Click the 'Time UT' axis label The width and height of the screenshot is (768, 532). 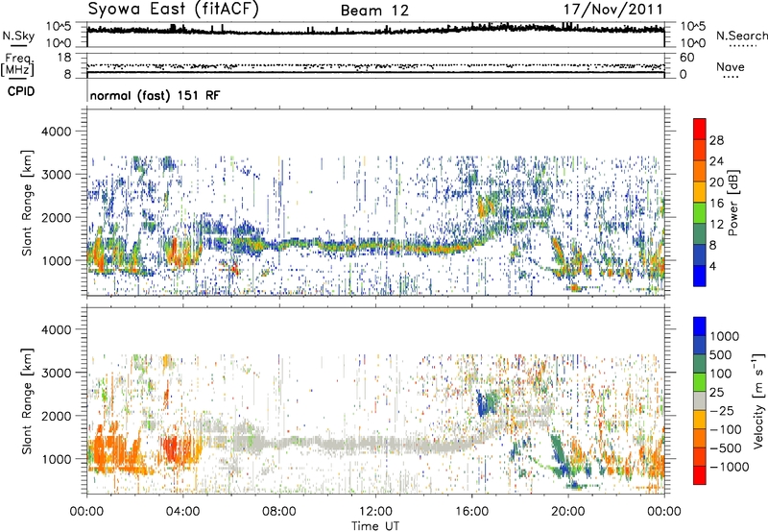click(375, 526)
